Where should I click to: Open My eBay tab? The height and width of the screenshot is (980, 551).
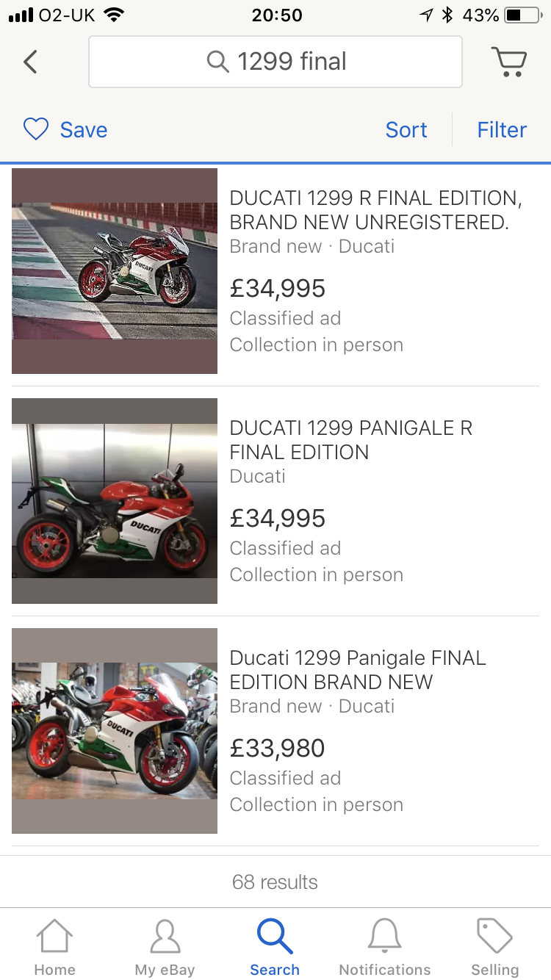tap(165, 948)
